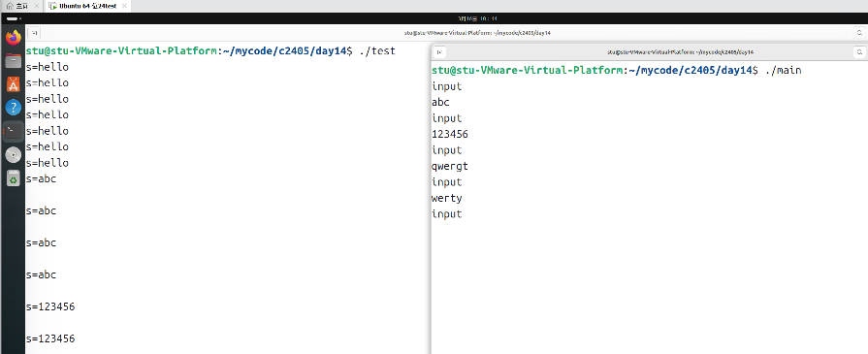Open the Trash icon in the dock

pyautogui.click(x=14, y=177)
